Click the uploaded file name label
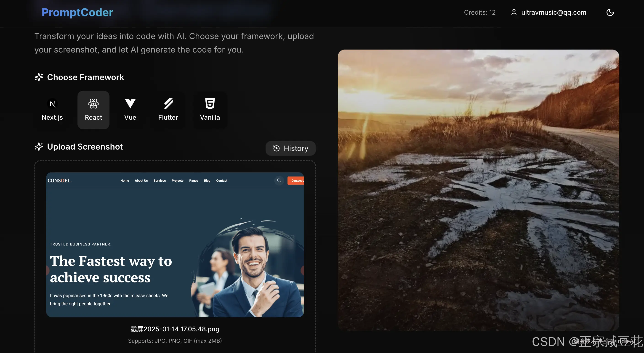The image size is (644, 353). click(x=175, y=329)
